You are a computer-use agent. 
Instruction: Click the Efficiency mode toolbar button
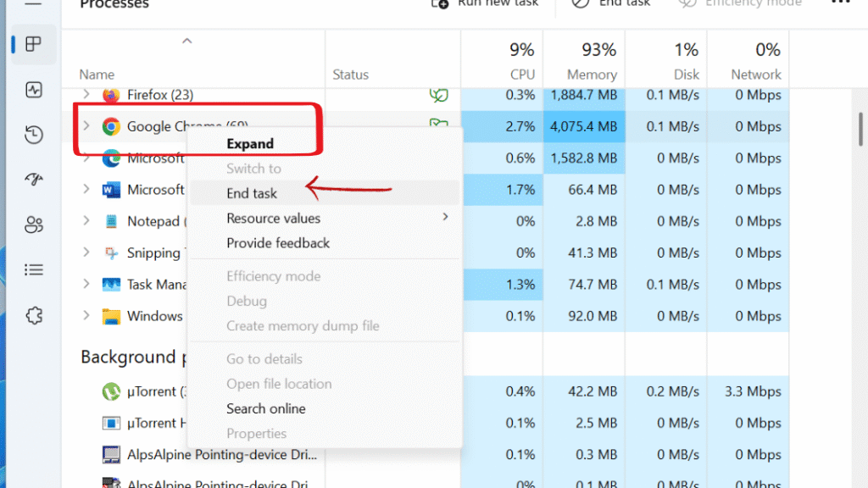click(x=740, y=3)
